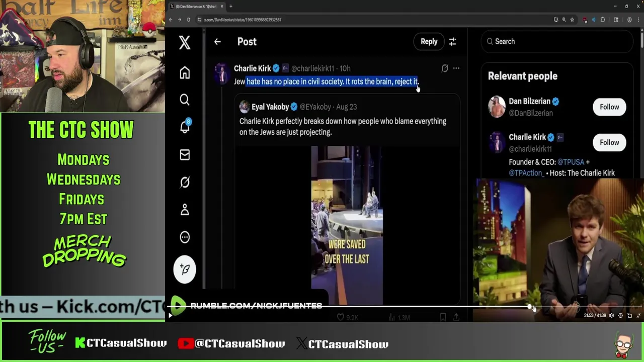Open the @TPUSA link
This screenshot has width=644, height=362.
(x=571, y=162)
